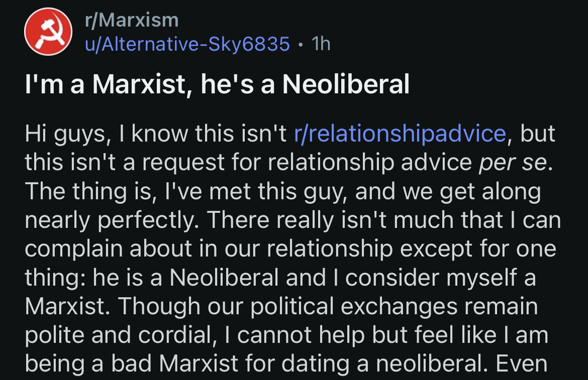The height and width of the screenshot is (380, 588).
Task: Click the "1h" post timestamp
Action: coord(321,44)
